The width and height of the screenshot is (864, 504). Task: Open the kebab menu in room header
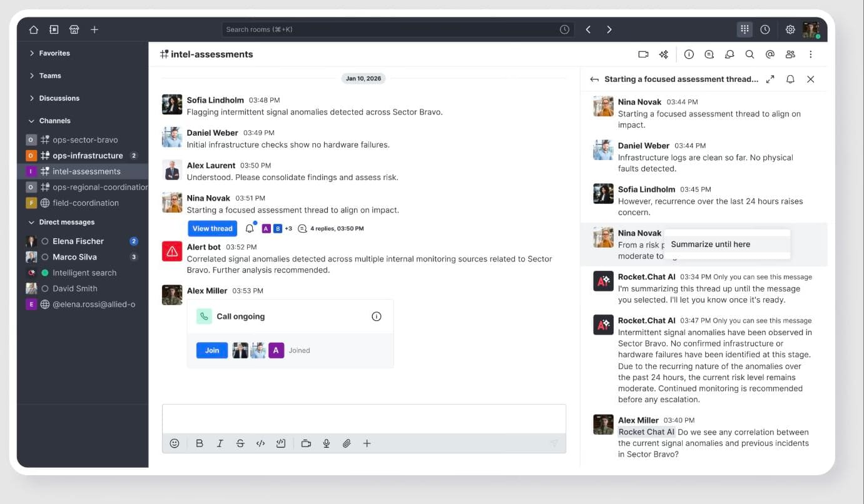(x=811, y=54)
